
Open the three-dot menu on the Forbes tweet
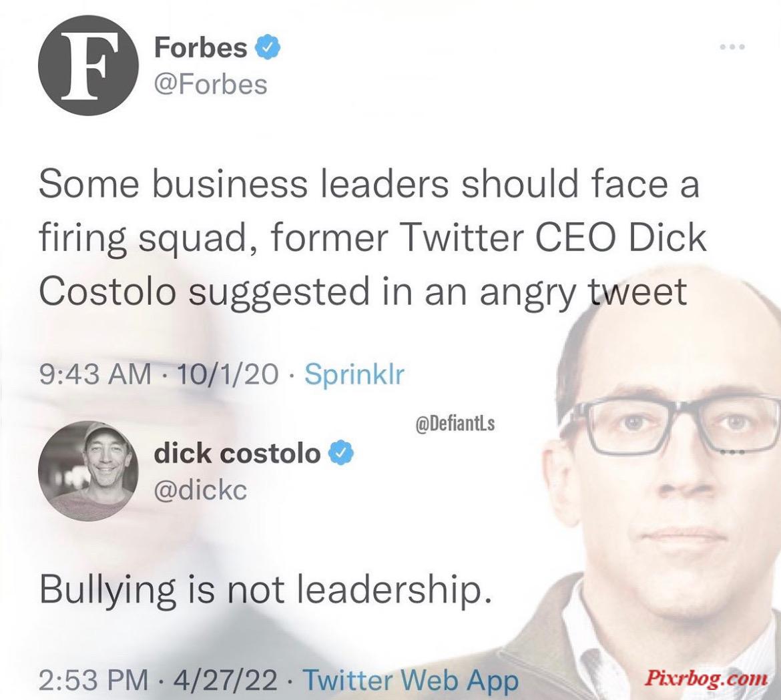pyautogui.click(x=732, y=47)
